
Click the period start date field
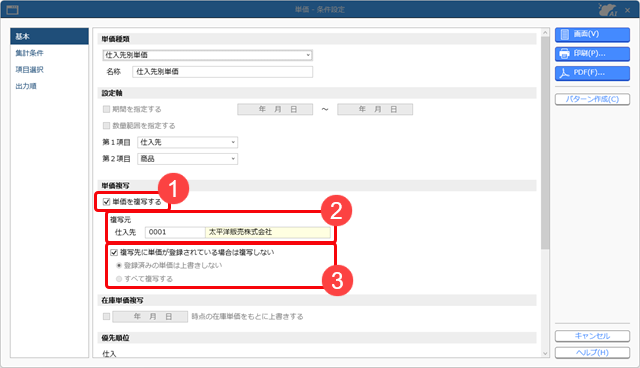tap(275, 109)
